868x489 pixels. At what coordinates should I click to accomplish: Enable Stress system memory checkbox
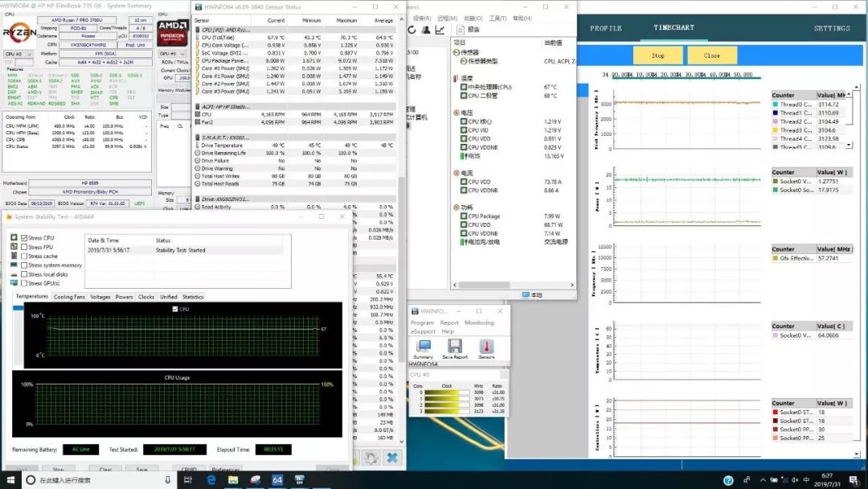click(24, 265)
